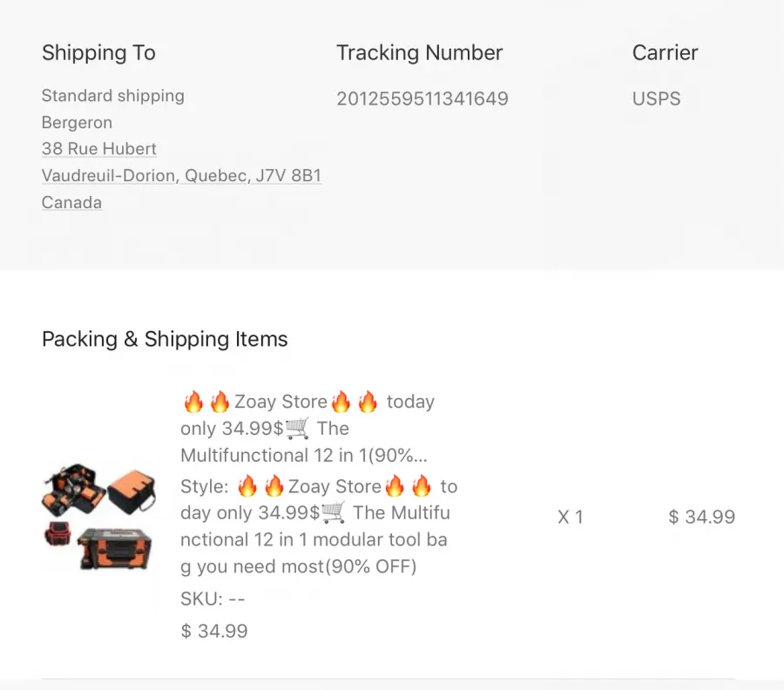Screen dimensions: 784x690
Task: Select tracking number 201255951134​1649
Action: click(x=422, y=98)
